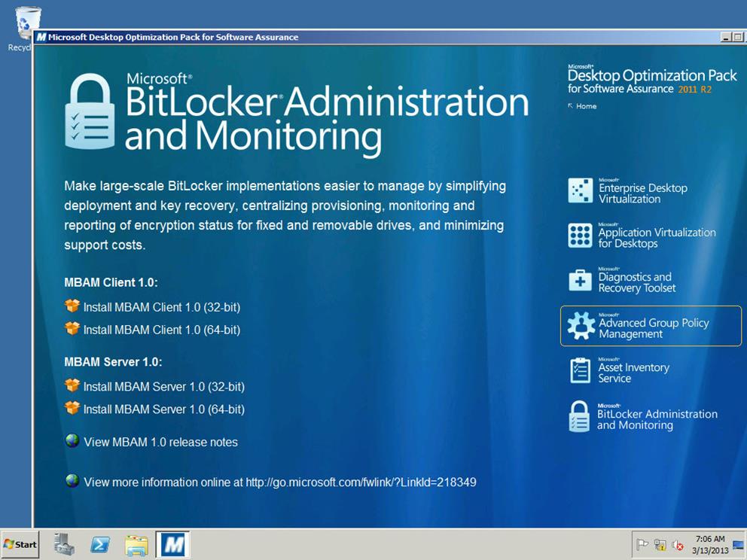Minimize the Desktop Optimization Pack window
This screenshot has width=747, height=560.
tap(726, 37)
